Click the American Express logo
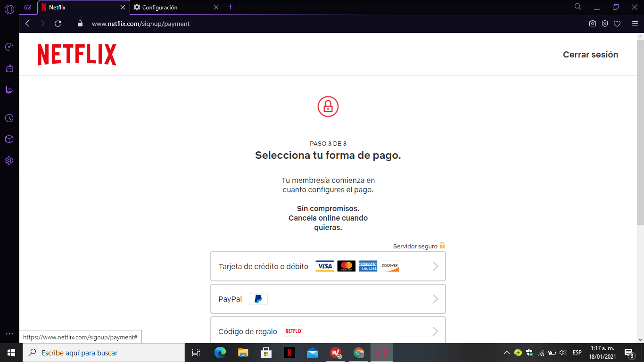 click(368, 266)
